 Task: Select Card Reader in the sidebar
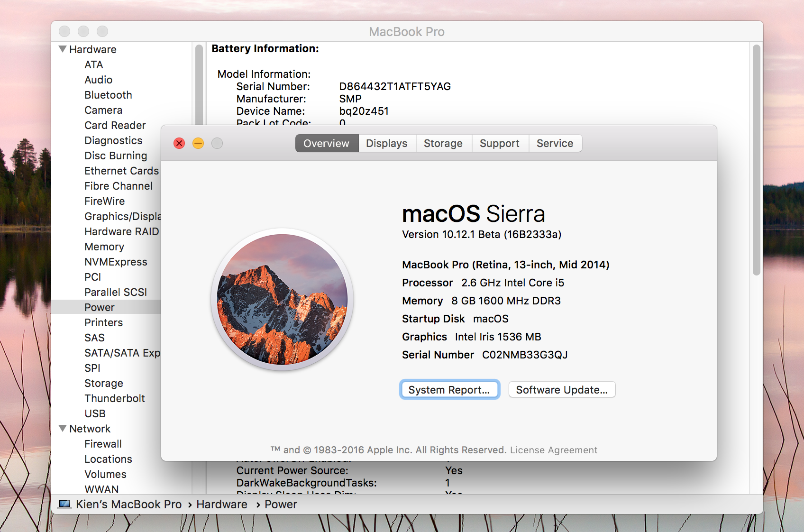coord(115,125)
